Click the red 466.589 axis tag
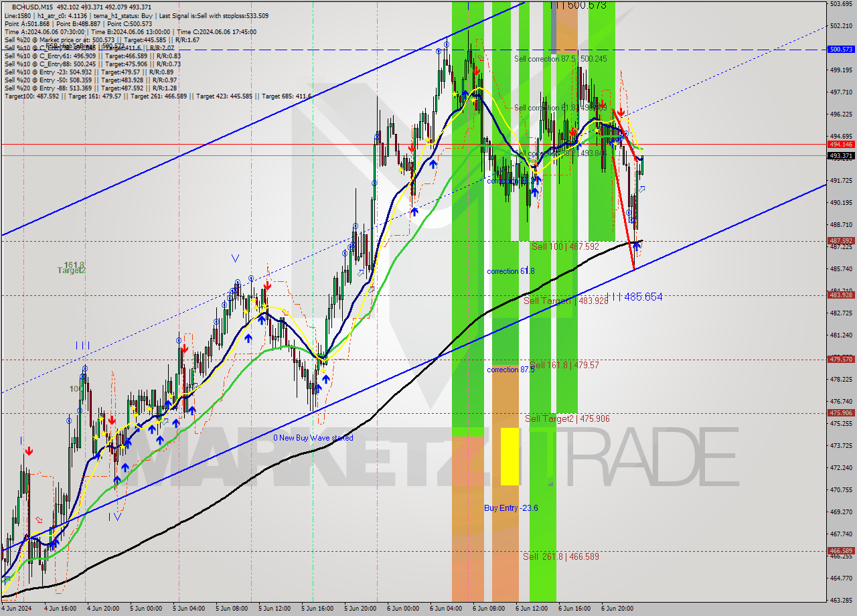Image resolution: width=857 pixels, height=616 pixels. click(841, 550)
